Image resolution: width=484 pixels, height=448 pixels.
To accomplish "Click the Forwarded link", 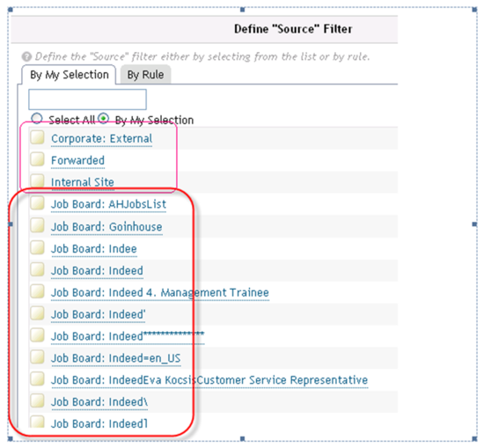I will coord(77,160).
